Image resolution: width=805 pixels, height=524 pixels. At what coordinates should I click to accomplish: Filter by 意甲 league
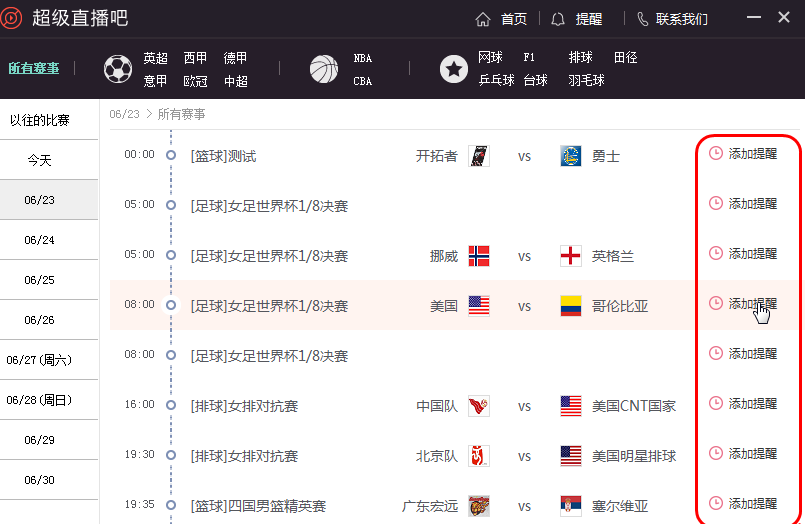(x=156, y=81)
